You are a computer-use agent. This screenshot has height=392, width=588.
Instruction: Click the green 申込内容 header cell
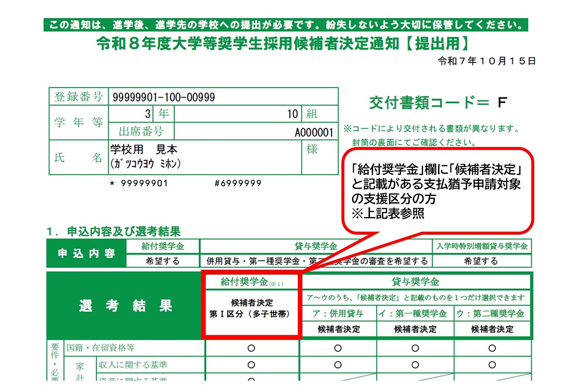click(x=86, y=254)
